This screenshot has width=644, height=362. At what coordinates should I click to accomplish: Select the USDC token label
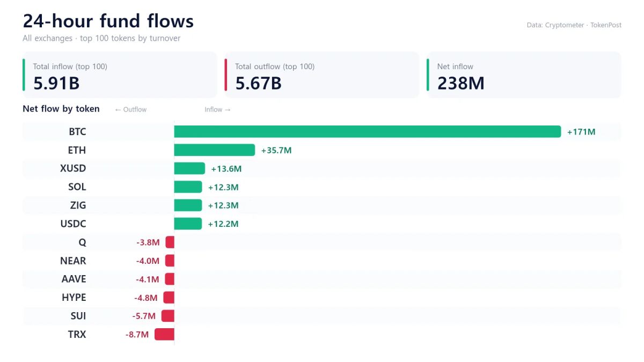pos(73,224)
